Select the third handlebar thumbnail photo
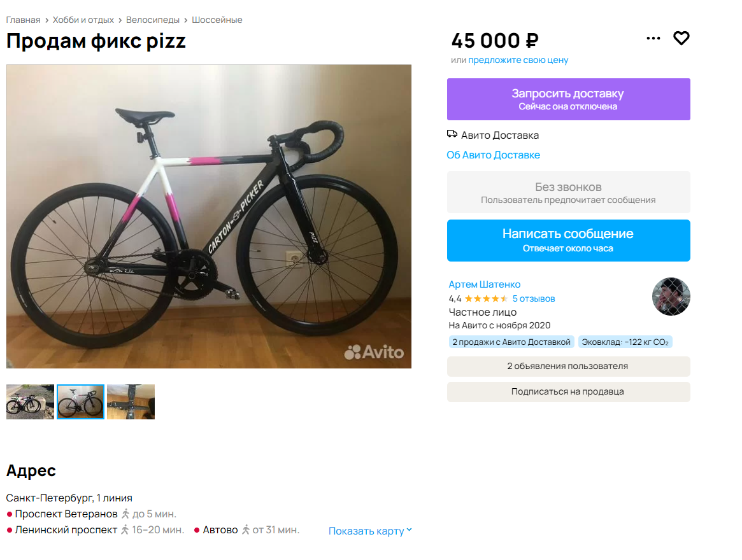 (131, 402)
